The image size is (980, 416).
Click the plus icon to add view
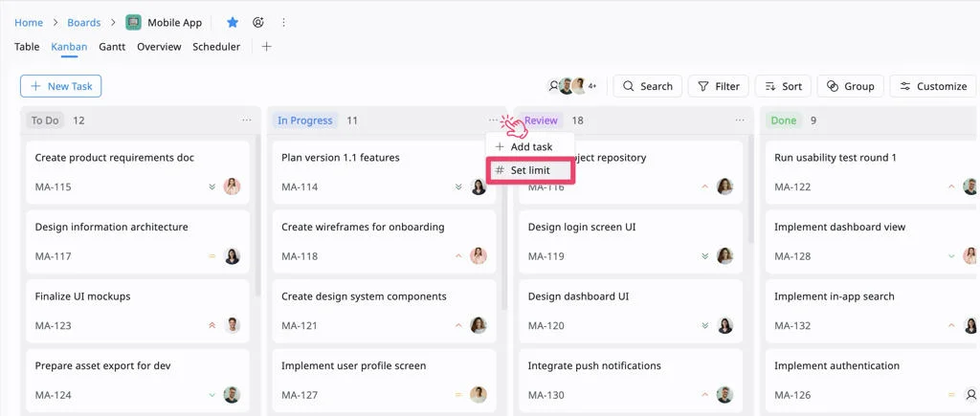(x=267, y=46)
